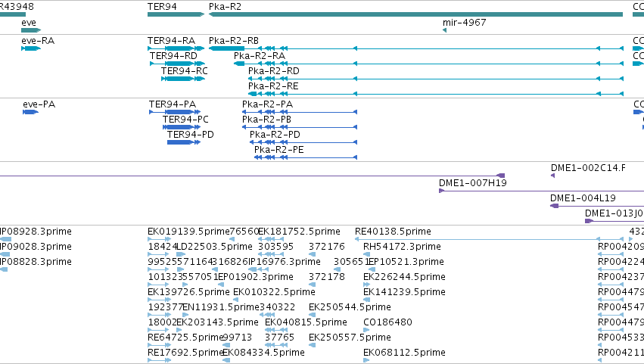The width and height of the screenshot is (644, 364).
Task: Click the teal Pka-R2 gene bar
Action: click(x=415, y=14)
